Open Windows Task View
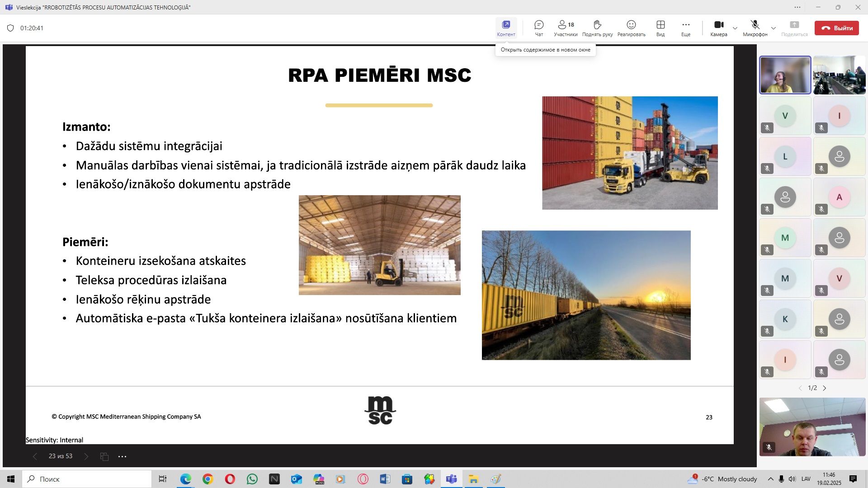The height and width of the screenshot is (488, 868). coord(163,479)
